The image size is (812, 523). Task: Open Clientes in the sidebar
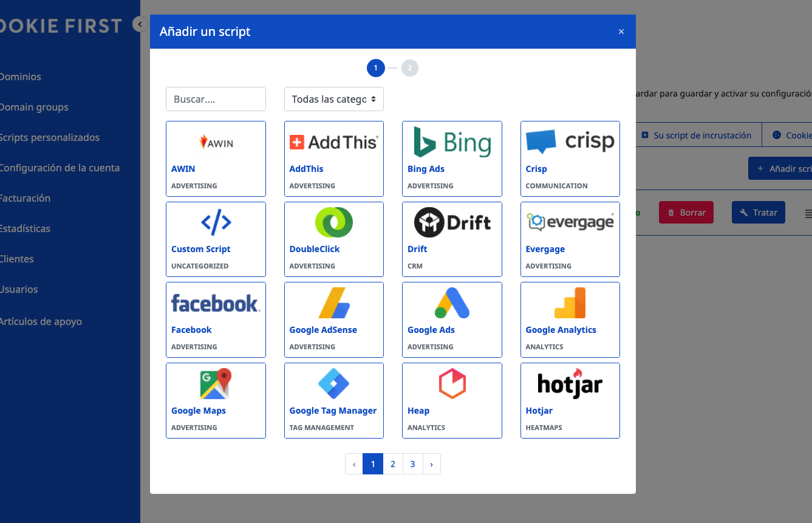pos(16,259)
